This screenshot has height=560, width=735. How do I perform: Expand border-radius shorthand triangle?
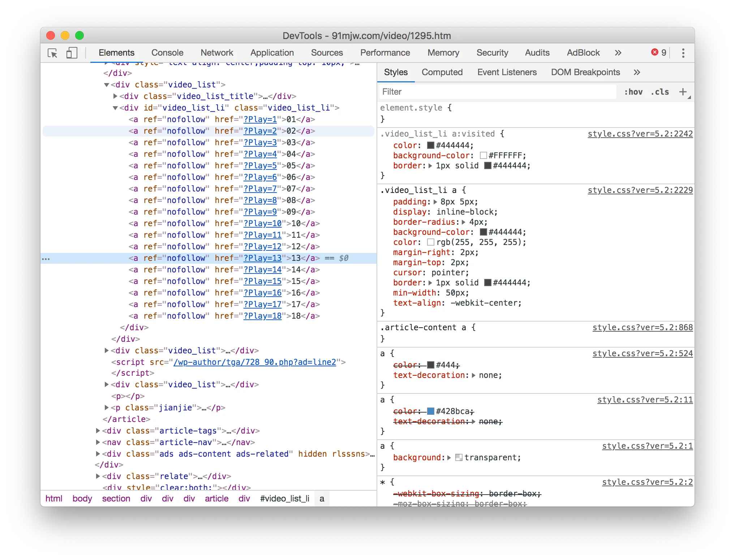tap(464, 222)
